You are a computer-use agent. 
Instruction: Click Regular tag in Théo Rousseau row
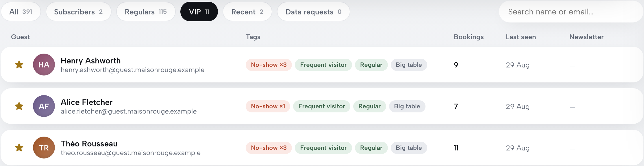click(371, 148)
